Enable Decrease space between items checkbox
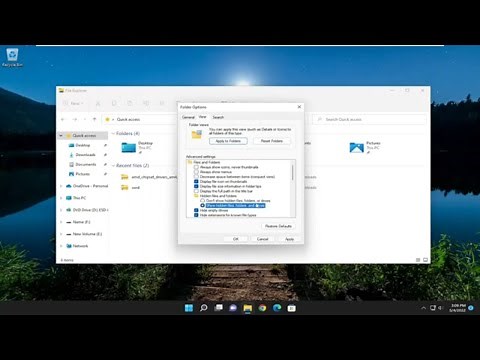 [x=196, y=177]
